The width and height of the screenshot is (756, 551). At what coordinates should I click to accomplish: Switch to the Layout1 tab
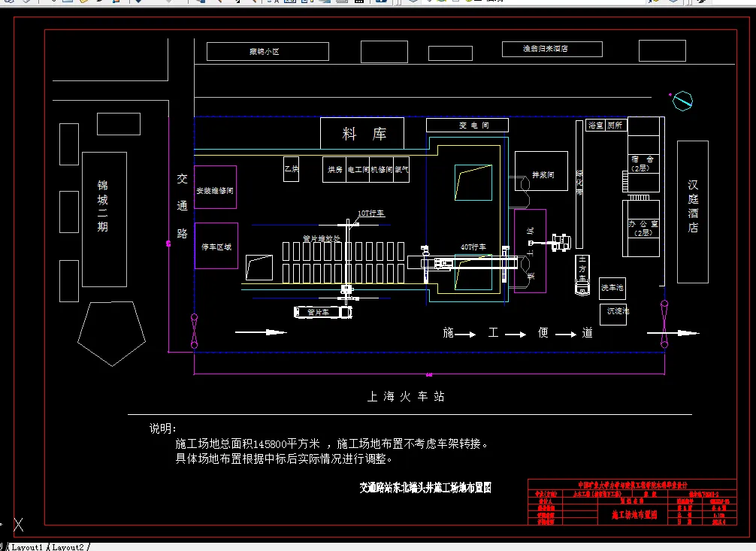tap(28, 546)
